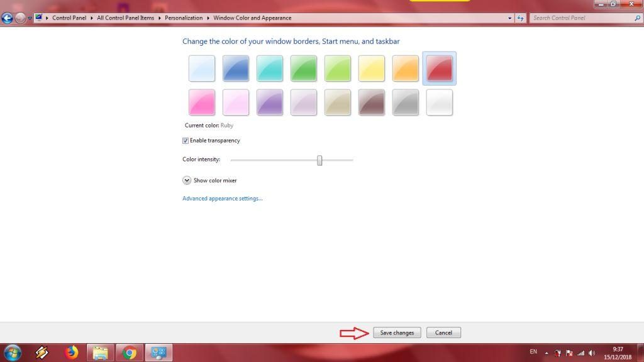Click the search magnifier icon
The image size is (644, 362).
pos(638,18)
